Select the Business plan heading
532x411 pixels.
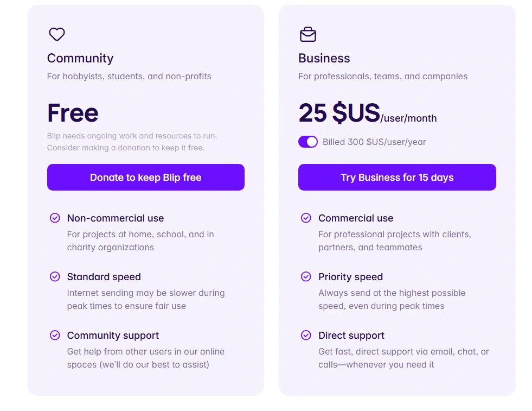pyautogui.click(x=324, y=58)
